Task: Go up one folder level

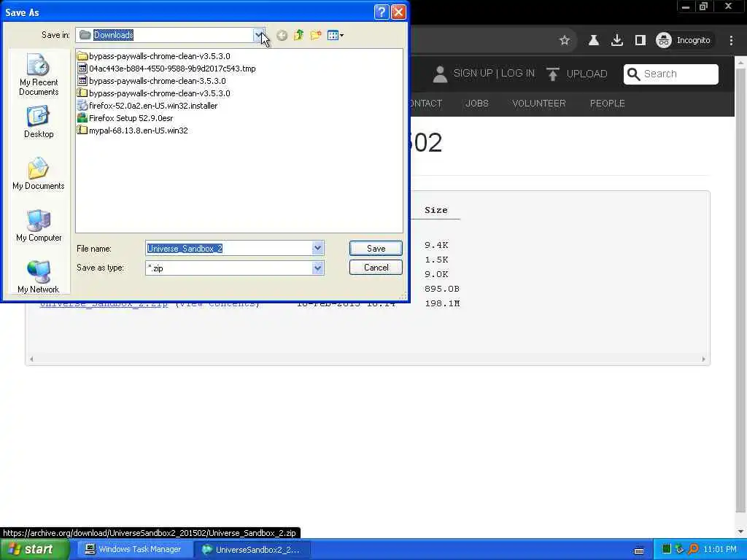Action: (x=298, y=35)
